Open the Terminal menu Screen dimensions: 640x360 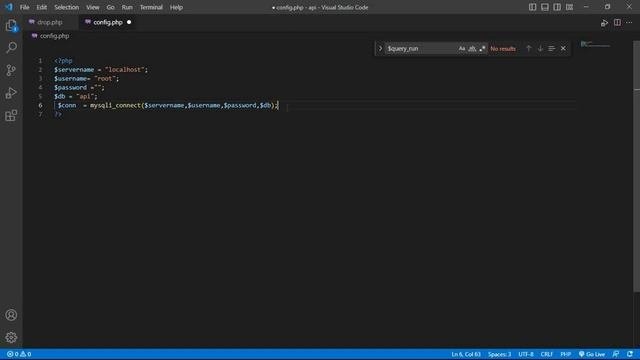click(x=151, y=7)
